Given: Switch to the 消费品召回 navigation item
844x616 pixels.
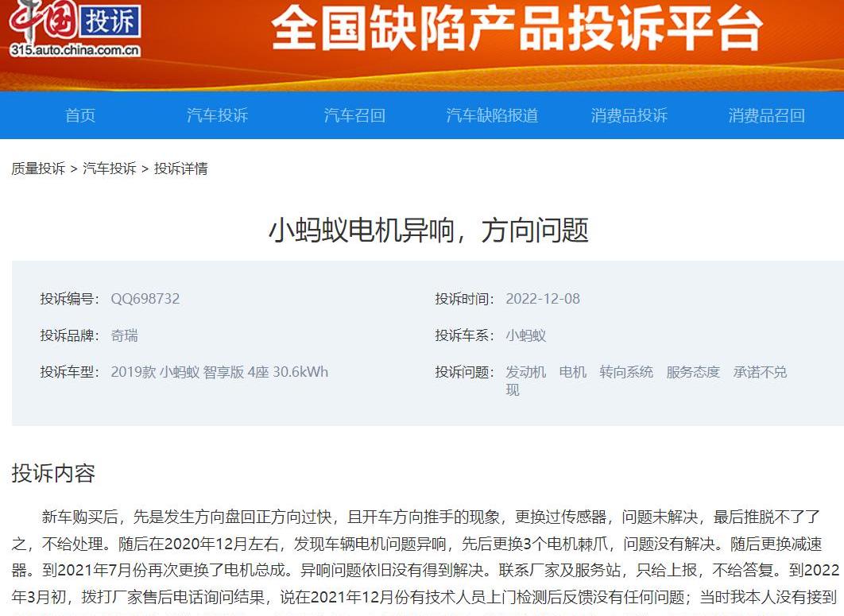Looking at the screenshot, I should (x=766, y=115).
